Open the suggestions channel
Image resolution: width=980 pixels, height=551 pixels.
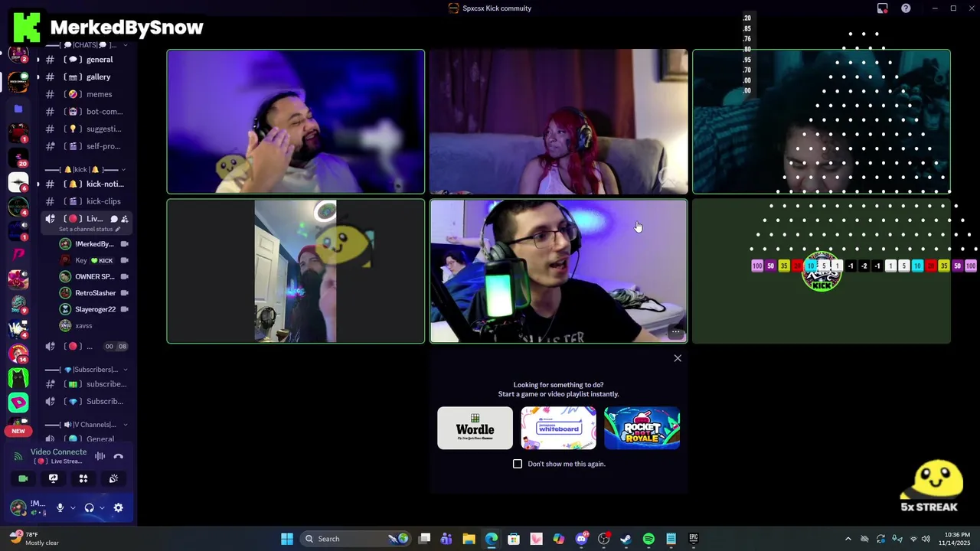pos(86,129)
